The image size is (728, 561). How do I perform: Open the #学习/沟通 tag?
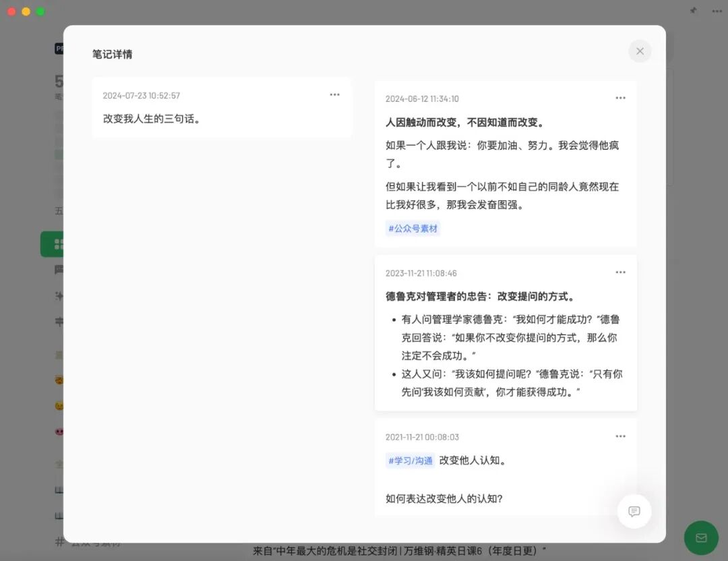410,461
